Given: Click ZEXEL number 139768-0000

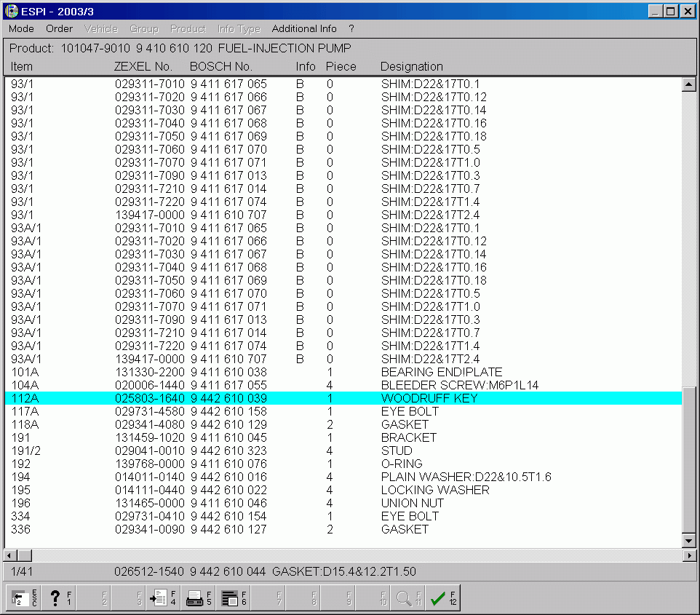Looking at the screenshot, I should (x=150, y=464).
